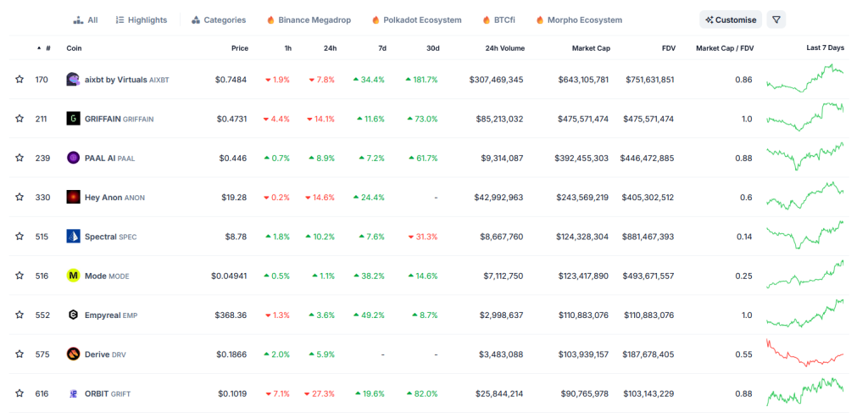Select the BTCfi category

click(498, 20)
